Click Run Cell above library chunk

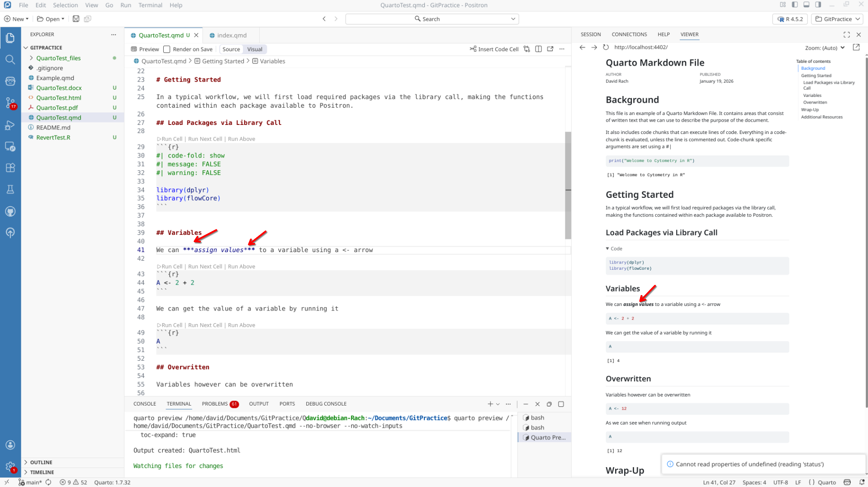click(x=171, y=139)
